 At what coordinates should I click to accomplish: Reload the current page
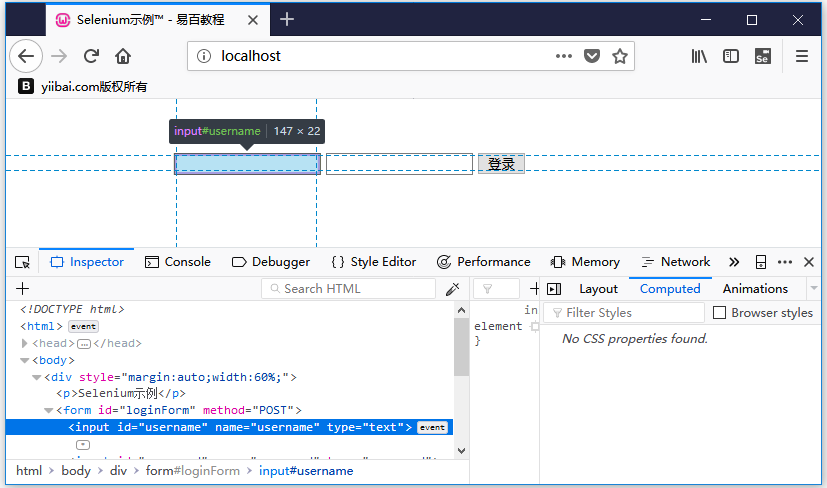(91, 56)
